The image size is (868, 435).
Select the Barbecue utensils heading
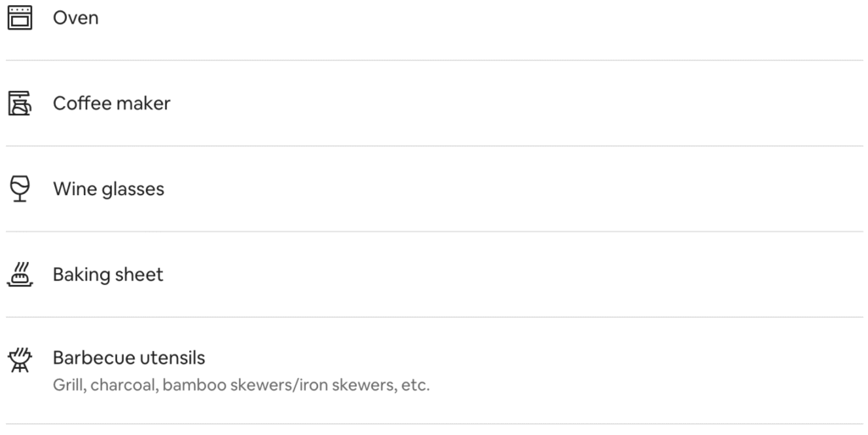pyautogui.click(x=129, y=358)
